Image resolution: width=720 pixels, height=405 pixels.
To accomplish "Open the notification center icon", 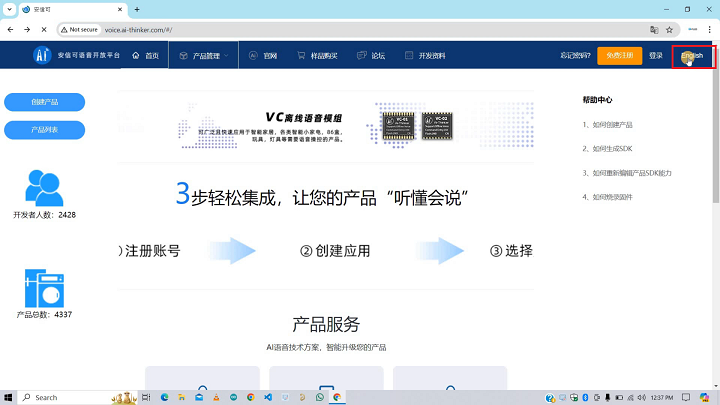I will coord(686,398).
